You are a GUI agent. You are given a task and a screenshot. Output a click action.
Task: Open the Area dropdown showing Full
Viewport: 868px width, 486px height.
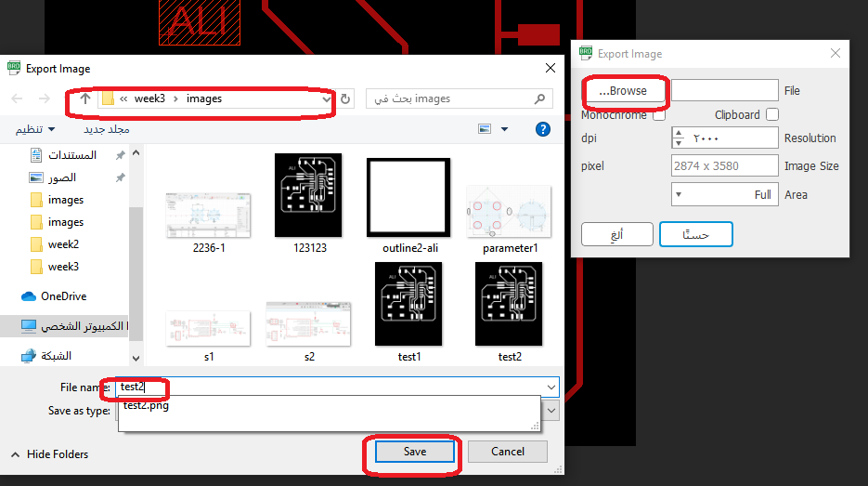[725, 194]
